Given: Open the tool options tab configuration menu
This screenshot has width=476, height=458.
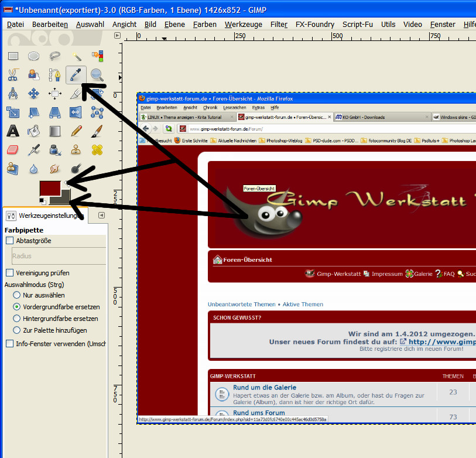Looking at the screenshot, I should tap(102, 215).
